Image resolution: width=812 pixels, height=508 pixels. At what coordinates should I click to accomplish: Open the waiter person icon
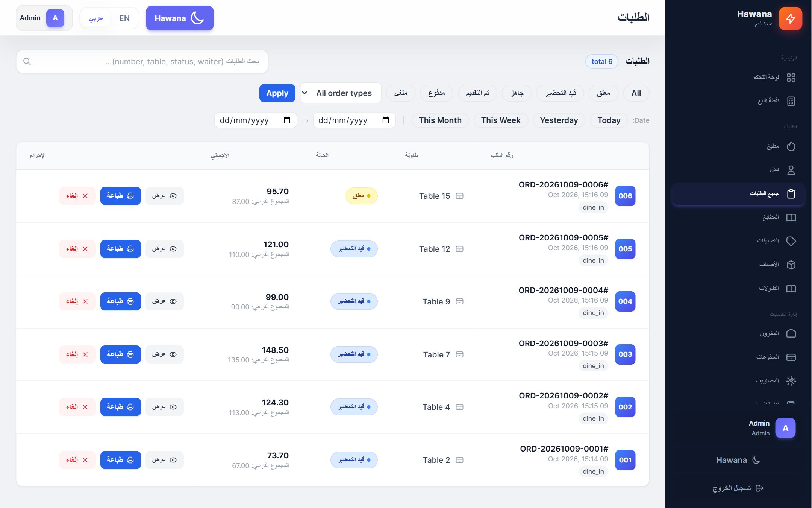[791, 170]
